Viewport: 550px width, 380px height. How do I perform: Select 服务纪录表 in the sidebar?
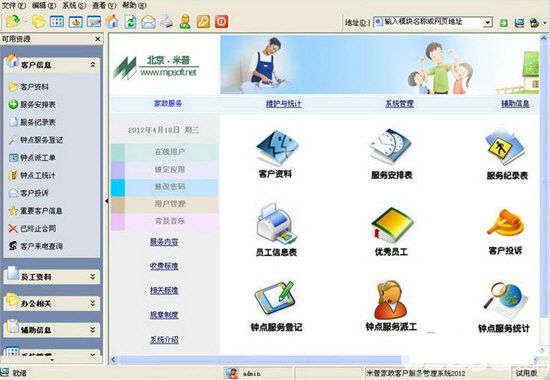point(32,122)
